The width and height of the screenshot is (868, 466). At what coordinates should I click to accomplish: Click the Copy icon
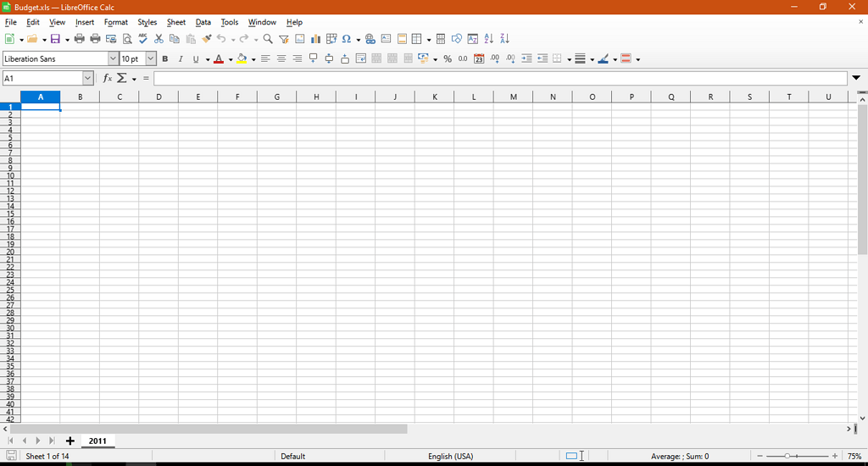175,39
